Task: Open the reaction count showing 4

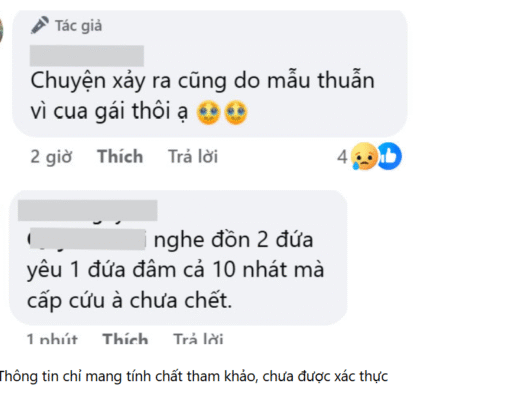Action: [x=342, y=157]
